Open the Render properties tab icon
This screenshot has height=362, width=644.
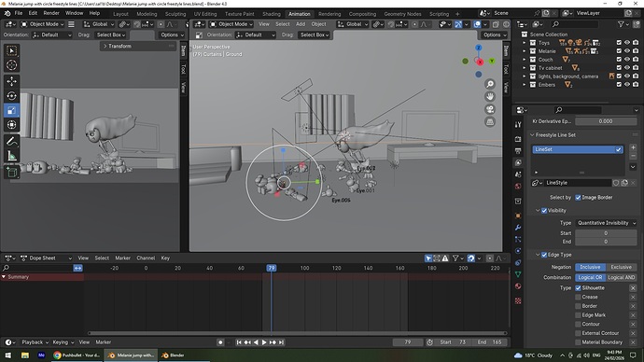518,140
